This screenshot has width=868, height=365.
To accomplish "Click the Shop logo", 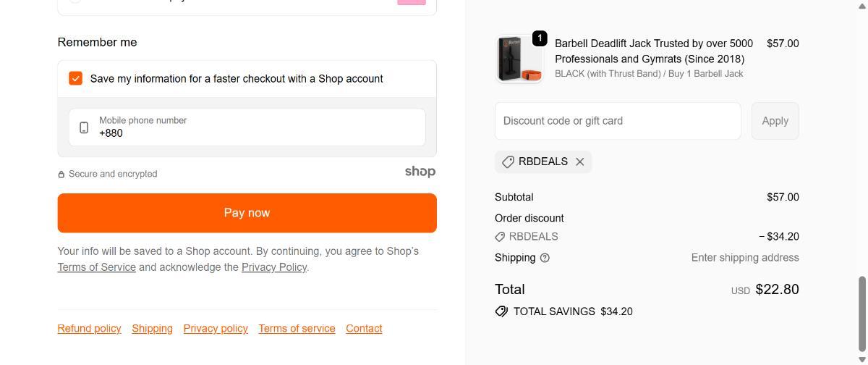I will tap(420, 172).
